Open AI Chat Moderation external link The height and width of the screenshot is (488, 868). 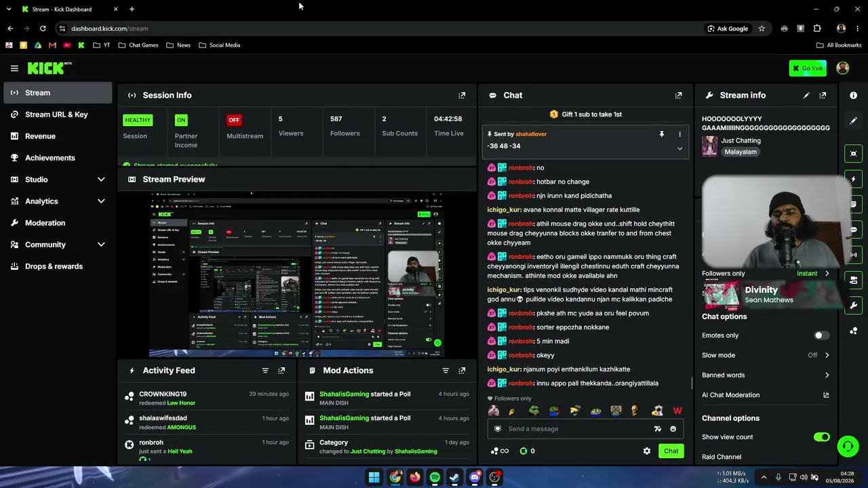pyautogui.click(x=826, y=395)
